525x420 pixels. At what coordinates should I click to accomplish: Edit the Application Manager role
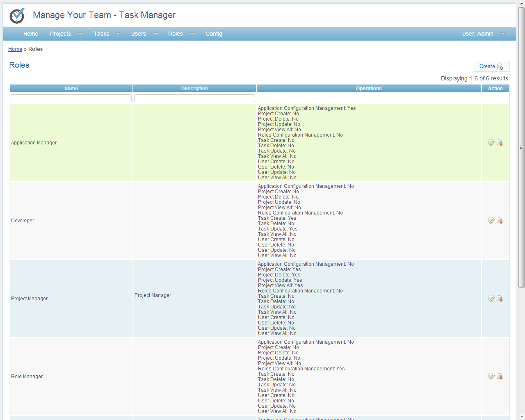[491, 143]
